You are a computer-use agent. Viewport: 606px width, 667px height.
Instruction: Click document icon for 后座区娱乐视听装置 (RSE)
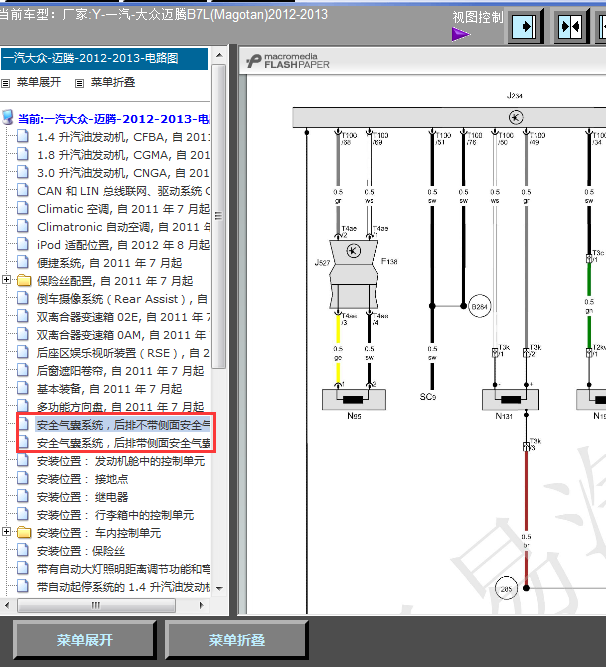coord(23,352)
